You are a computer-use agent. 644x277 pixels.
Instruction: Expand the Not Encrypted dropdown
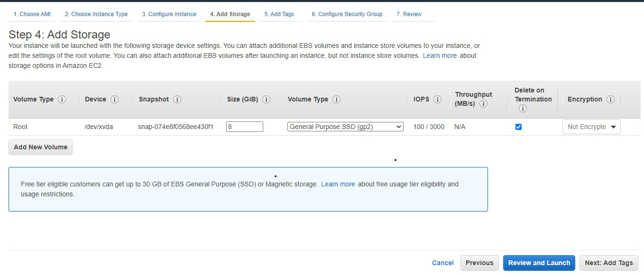[591, 127]
